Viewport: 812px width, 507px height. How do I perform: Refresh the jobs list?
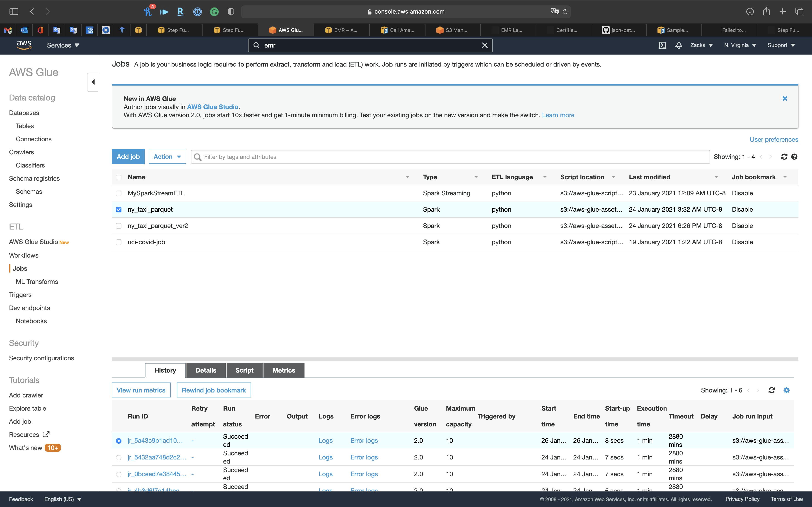(784, 157)
